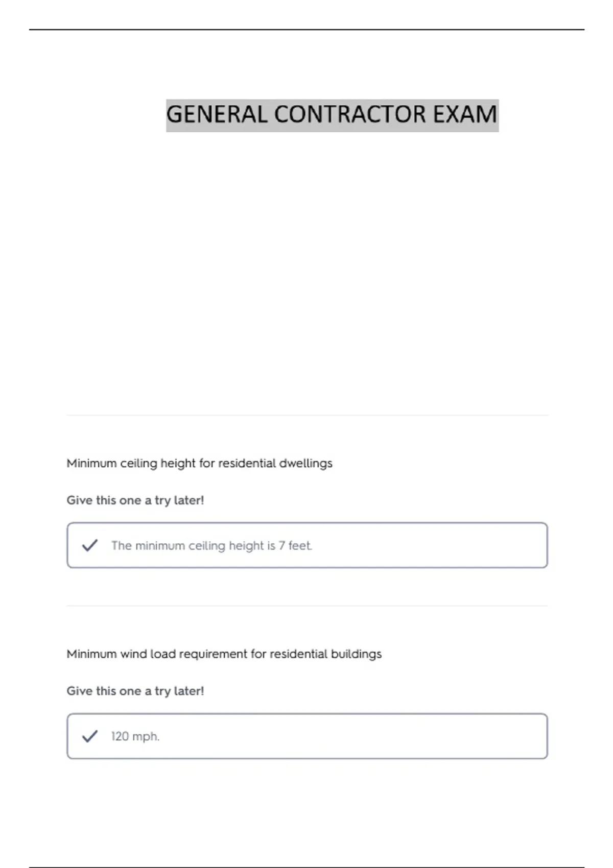Select the '120 mph.' answer box
Image resolution: width=613 pixels, height=868 pixels.
pos(307,736)
